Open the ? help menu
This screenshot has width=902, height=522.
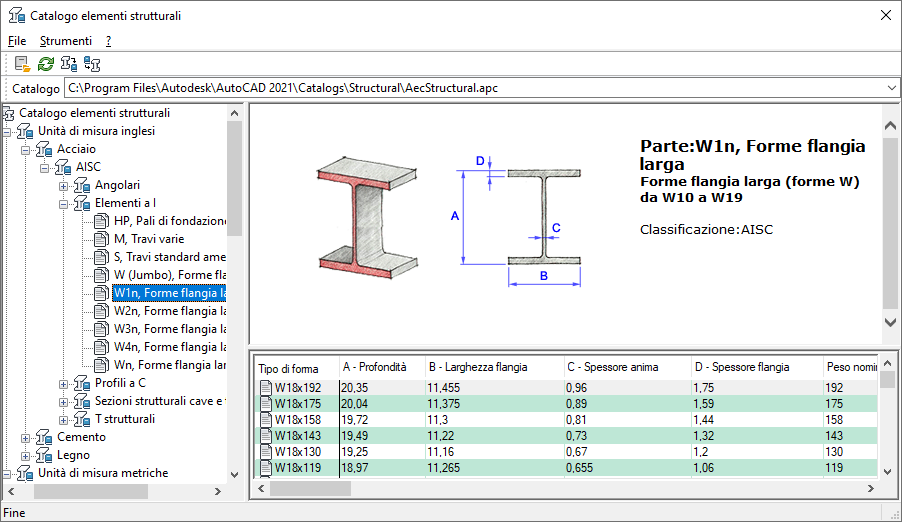tap(109, 41)
